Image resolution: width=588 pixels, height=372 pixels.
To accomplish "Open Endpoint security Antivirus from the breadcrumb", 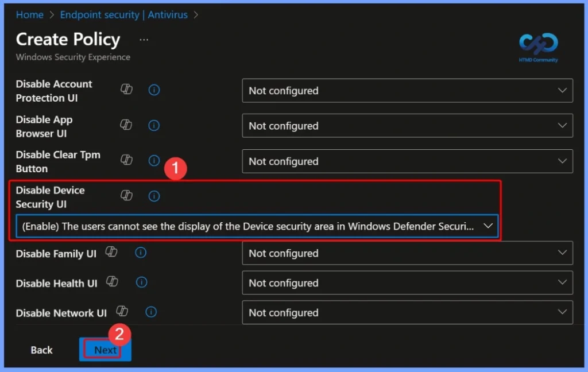I will (124, 14).
